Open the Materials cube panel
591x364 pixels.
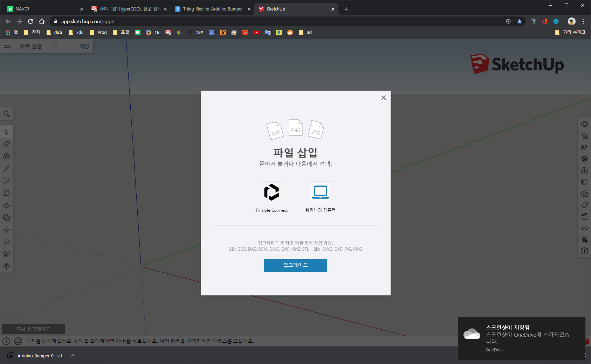[x=584, y=182]
